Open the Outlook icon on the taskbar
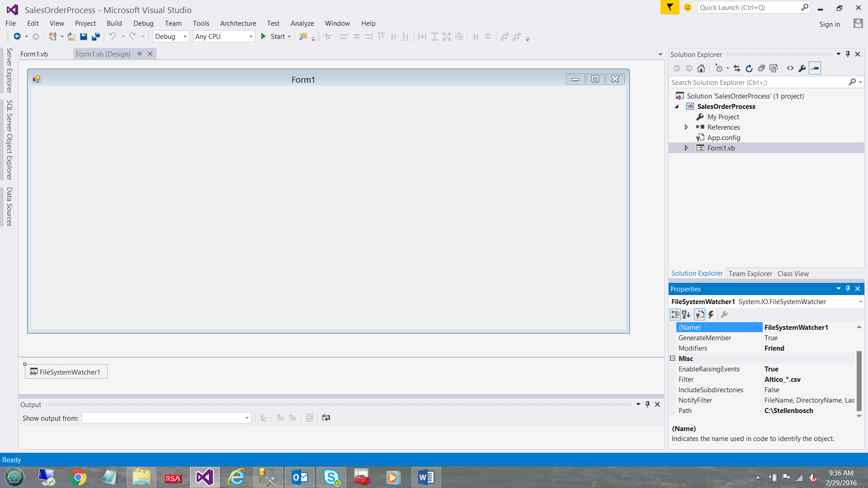 [x=299, y=477]
